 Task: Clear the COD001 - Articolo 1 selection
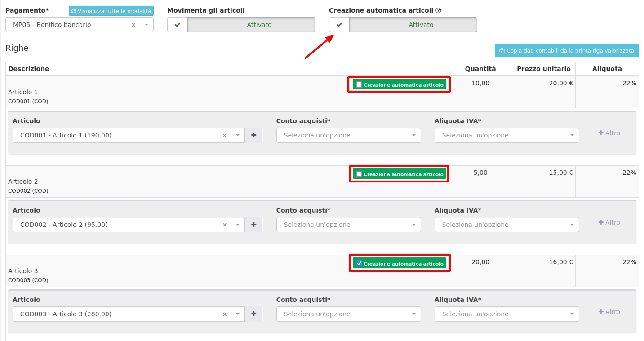pyautogui.click(x=225, y=136)
